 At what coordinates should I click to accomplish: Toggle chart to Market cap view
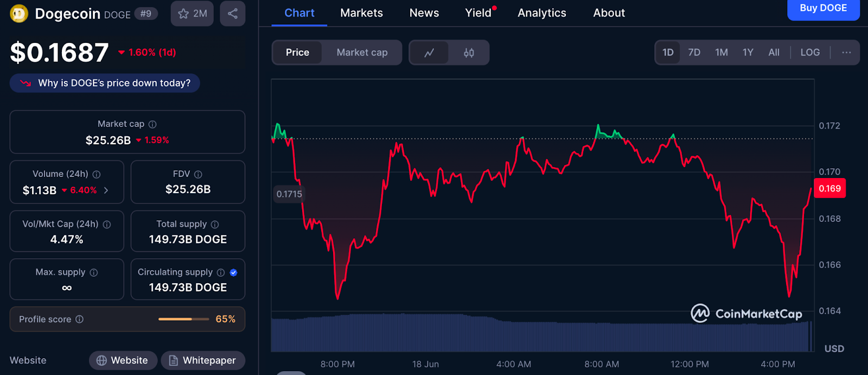362,53
